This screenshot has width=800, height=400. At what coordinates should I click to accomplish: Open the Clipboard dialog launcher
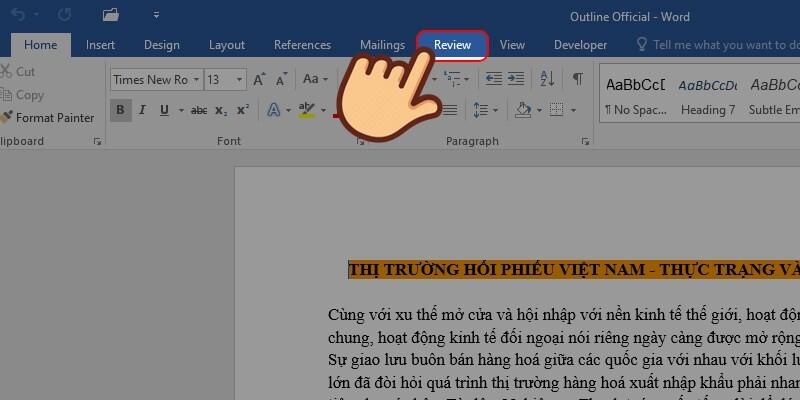(97, 142)
